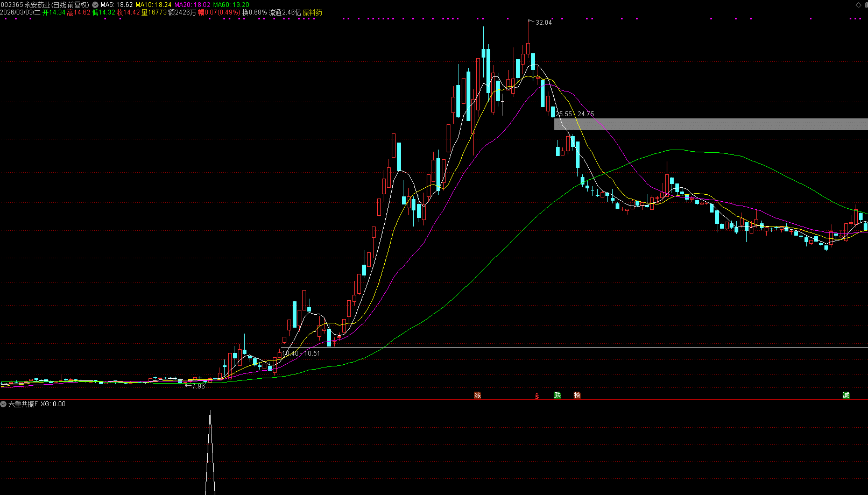This screenshot has width=868, height=495.
Task: Click the gray 25.55 - 24.75 gap zone
Action: [710, 124]
